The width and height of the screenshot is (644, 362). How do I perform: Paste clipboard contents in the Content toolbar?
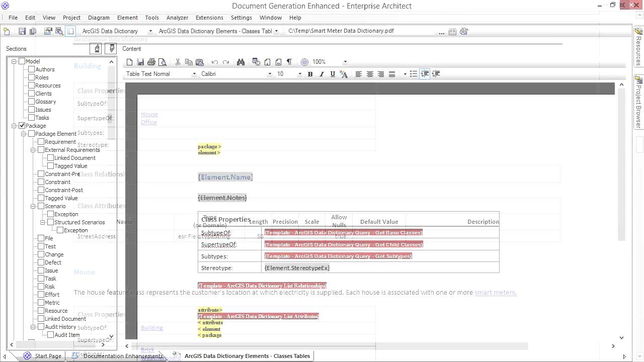point(199,62)
